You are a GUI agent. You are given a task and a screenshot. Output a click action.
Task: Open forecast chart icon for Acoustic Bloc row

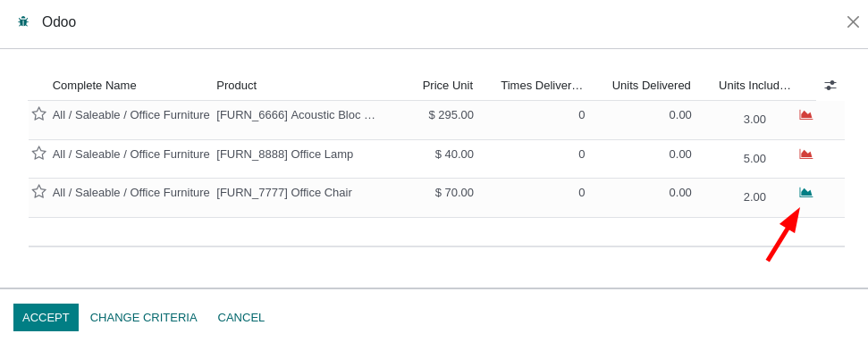(x=805, y=115)
